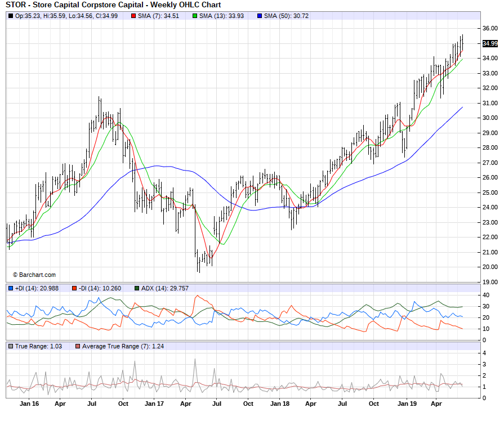Click the blue SMA (50) legend swatch
The width and height of the screenshot is (504, 421).
coord(260,16)
